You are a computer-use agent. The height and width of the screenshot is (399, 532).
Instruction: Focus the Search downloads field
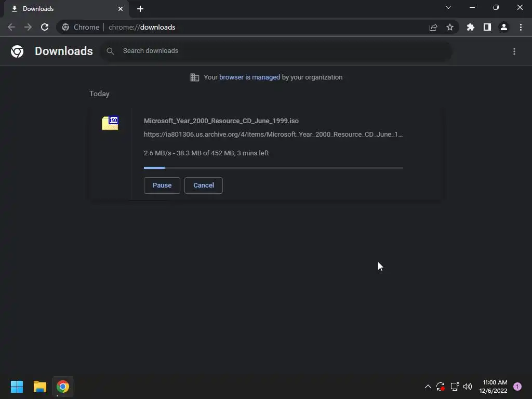(x=276, y=51)
